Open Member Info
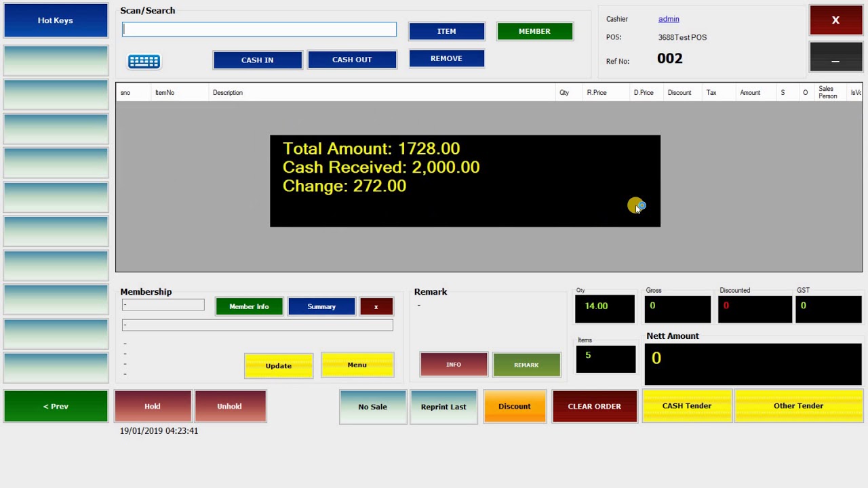Screen dimensions: 868x488 coord(249,306)
